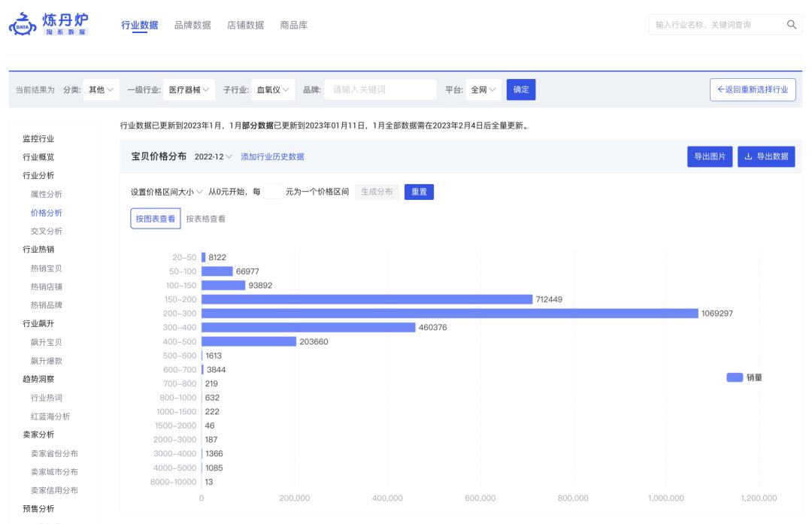Click the search magnifier icon

[792, 24]
